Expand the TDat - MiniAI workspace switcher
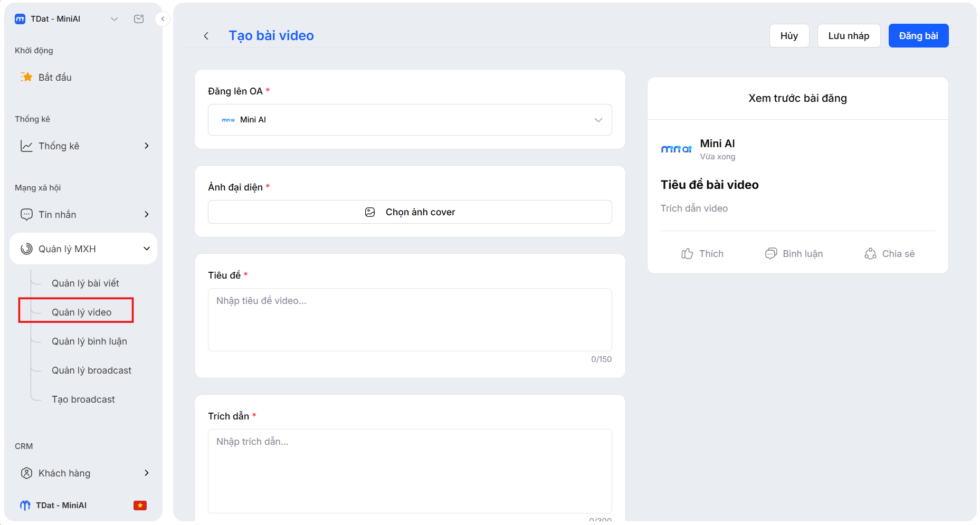This screenshot has width=980, height=525. pyautogui.click(x=114, y=19)
